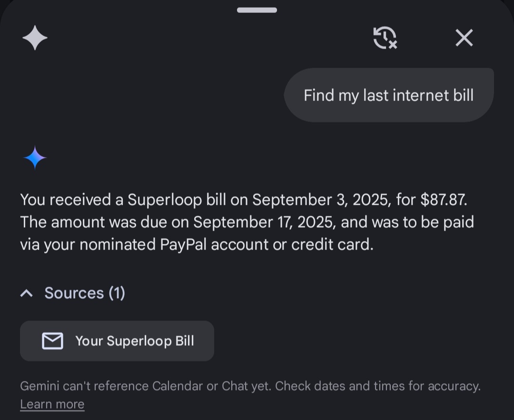Image resolution: width=514 pixels, height=420 pixels.
Task: Close the Gemini panel with X
Action: [464, 38]
